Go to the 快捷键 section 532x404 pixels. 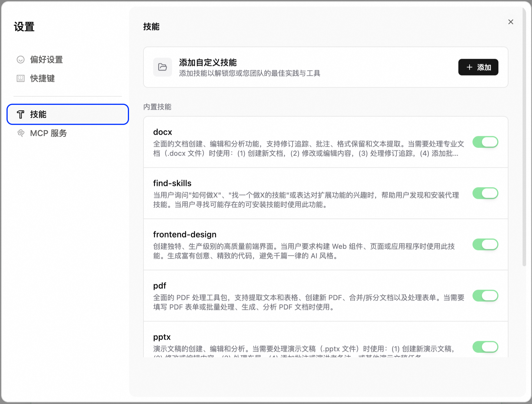pos(42,79)
